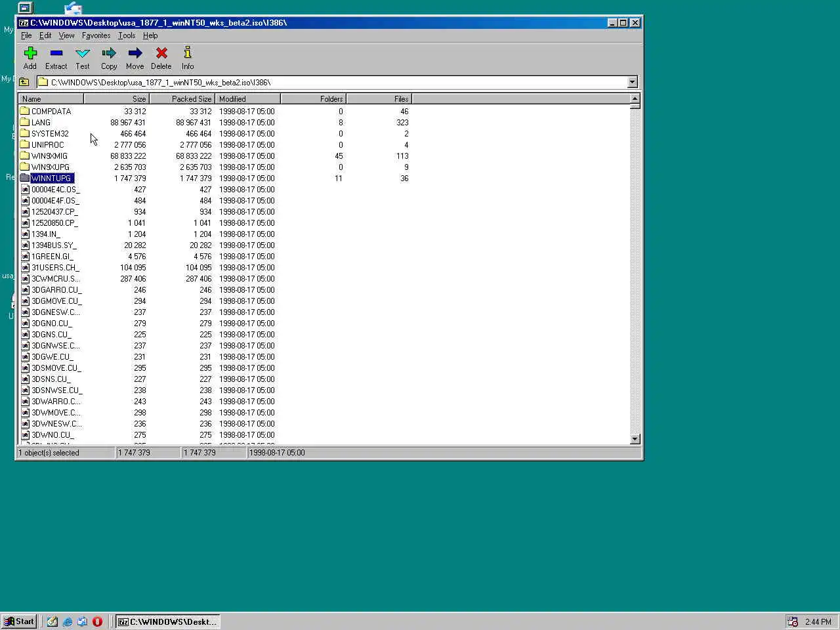Click the scrollbar up arrow
This screenshot has height=630, width=840.
(x=635, y=98)
